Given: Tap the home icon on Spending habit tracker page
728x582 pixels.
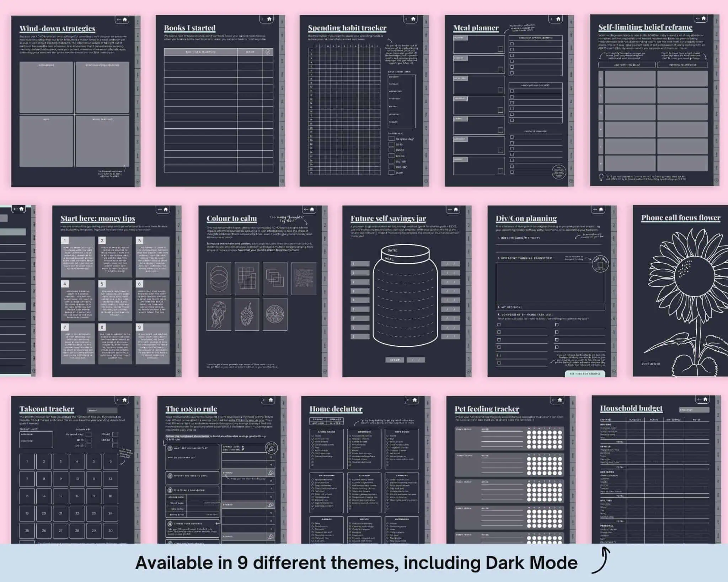Looking at the screenshot, I should tap(413, 19).
